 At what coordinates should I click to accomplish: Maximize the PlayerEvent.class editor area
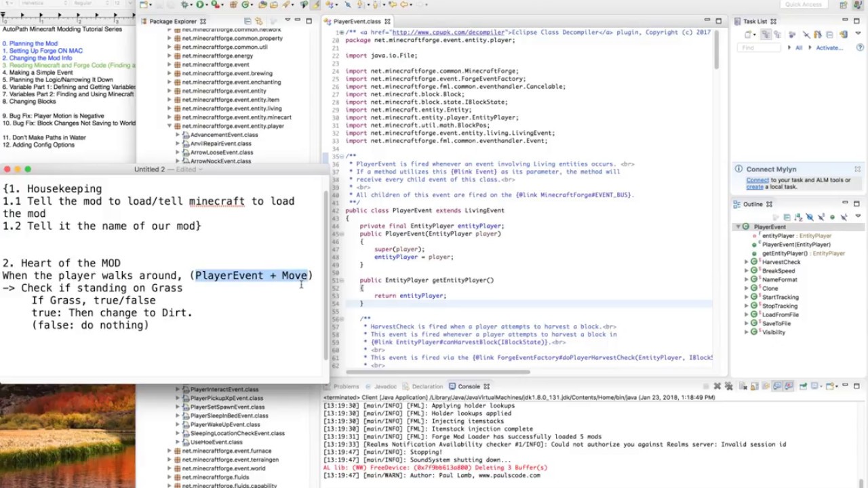point(719,21)
